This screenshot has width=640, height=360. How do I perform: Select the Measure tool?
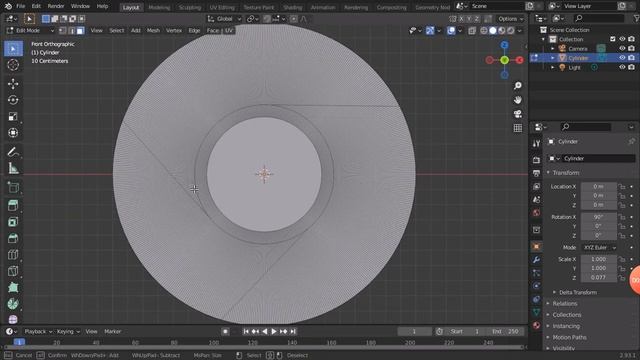pyautogui.click(x=13, y=168)
